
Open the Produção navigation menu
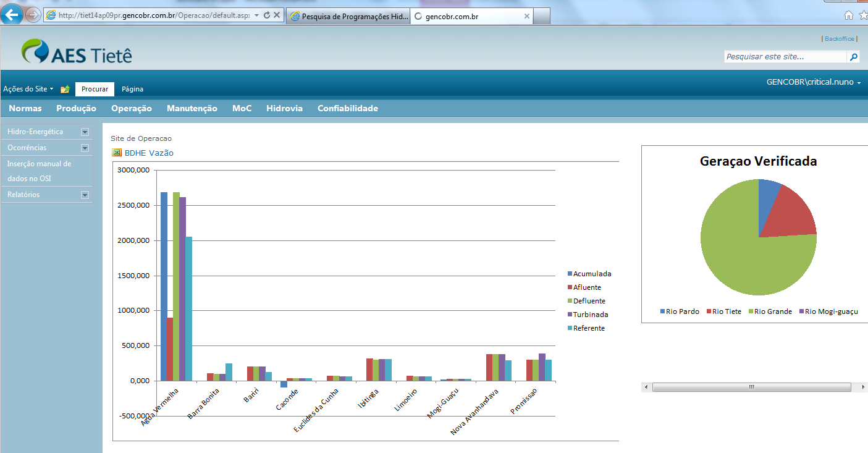tap(77, 108)
